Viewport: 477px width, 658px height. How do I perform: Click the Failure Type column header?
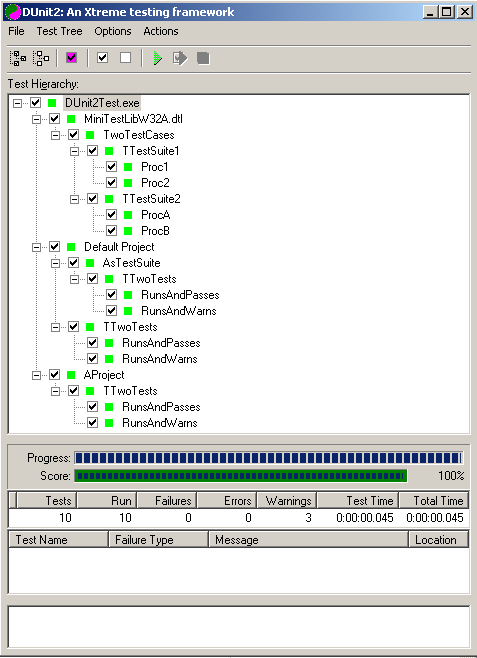159,540
